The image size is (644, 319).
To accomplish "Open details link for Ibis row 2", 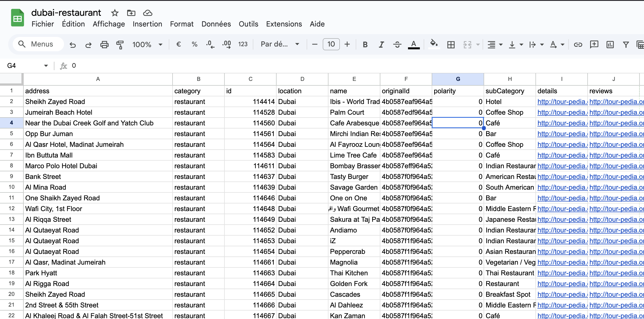I will click(562, 102).
